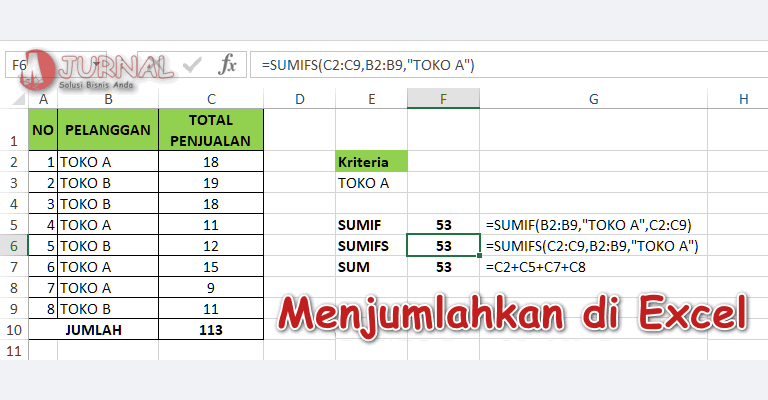
Task: Click the =C2+C5+C7+C8 formula text
Action: click(x=536, y=267)
